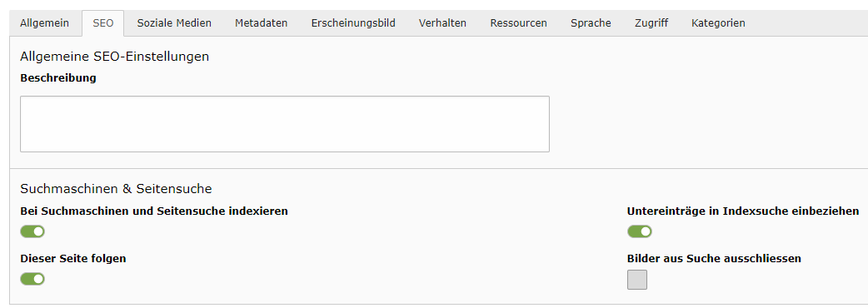868x308 pixels.
Task: Click Untereinträge in Indexsuche einbeziehen label
Action: coord(743,211)
